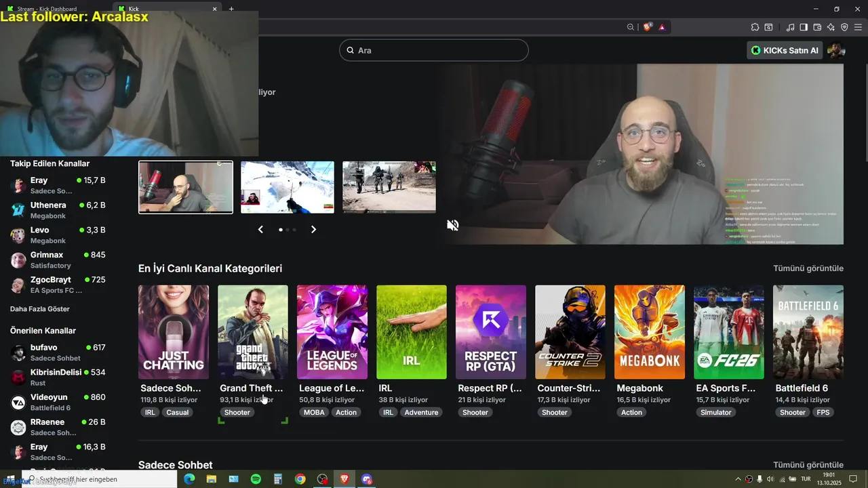Image resolution: width=868 pixels, height=488 pixels.
Task: Open File Explorer from the taskbar
Action: click(x=212, y=479)
